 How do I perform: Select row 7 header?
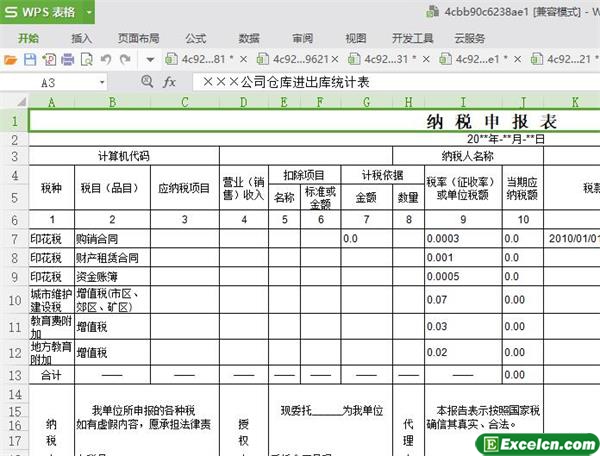click(x=15, y=239)
